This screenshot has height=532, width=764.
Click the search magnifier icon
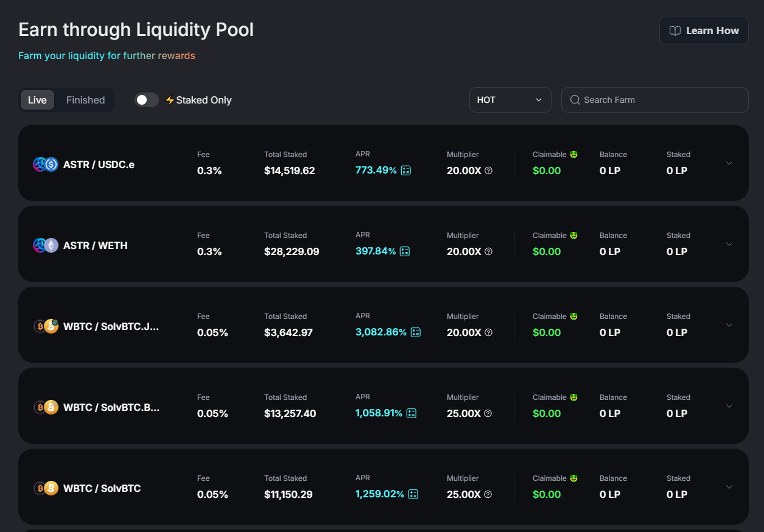(x=575, y=100)
